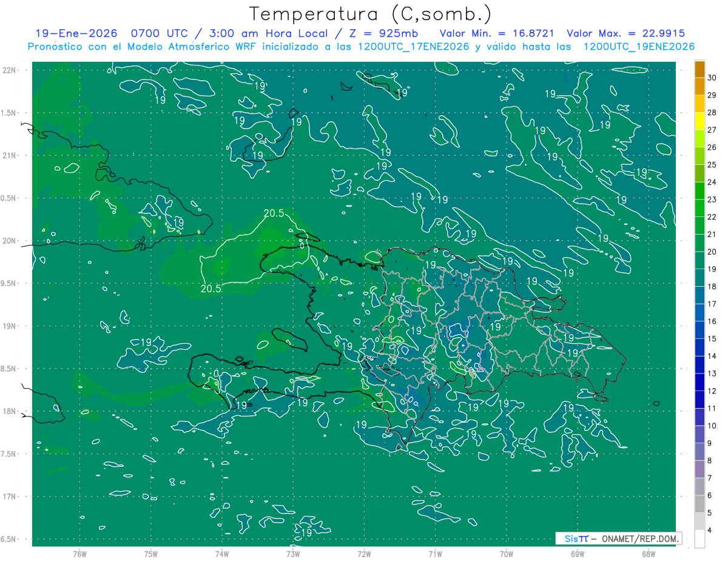728x562 pixels.
Task: Click the legend value label 19
Action: (712, 269)
